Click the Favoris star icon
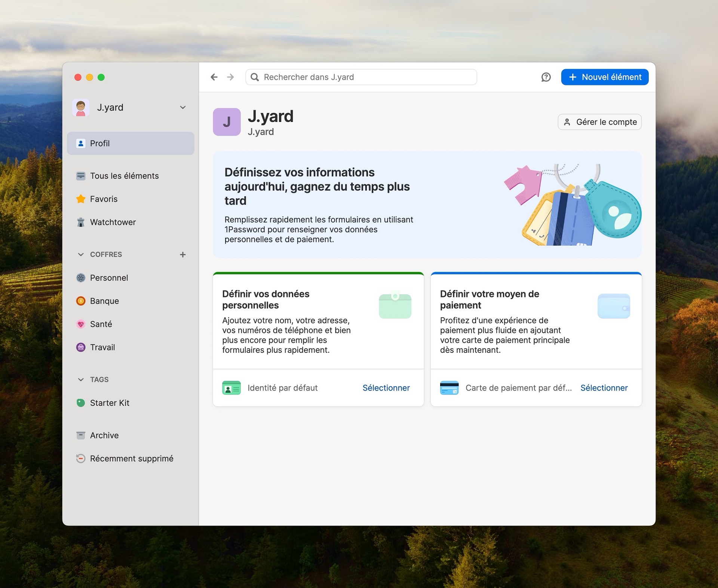This screenshot has height=588, width=718. click(x=81, y=199)
